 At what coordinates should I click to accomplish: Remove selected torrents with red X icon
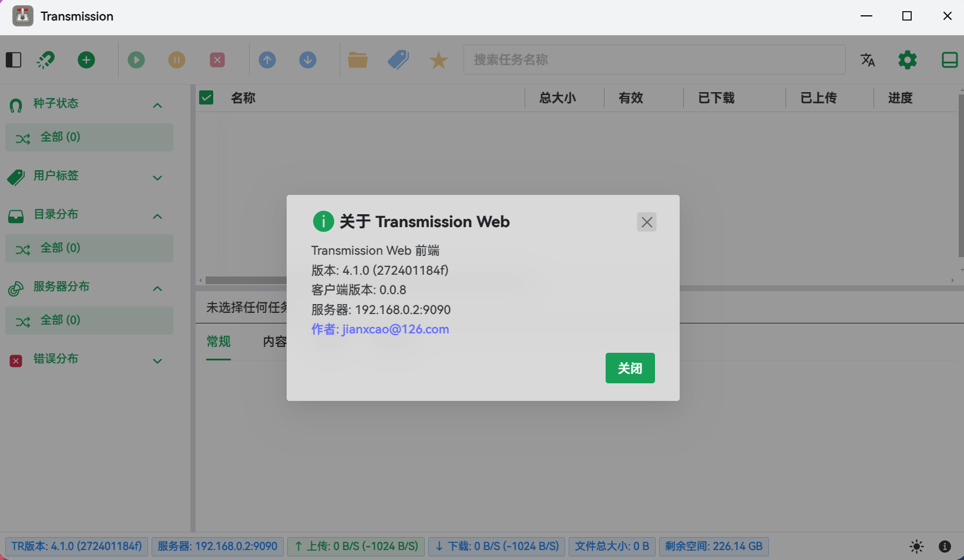(x=217, y=60)
